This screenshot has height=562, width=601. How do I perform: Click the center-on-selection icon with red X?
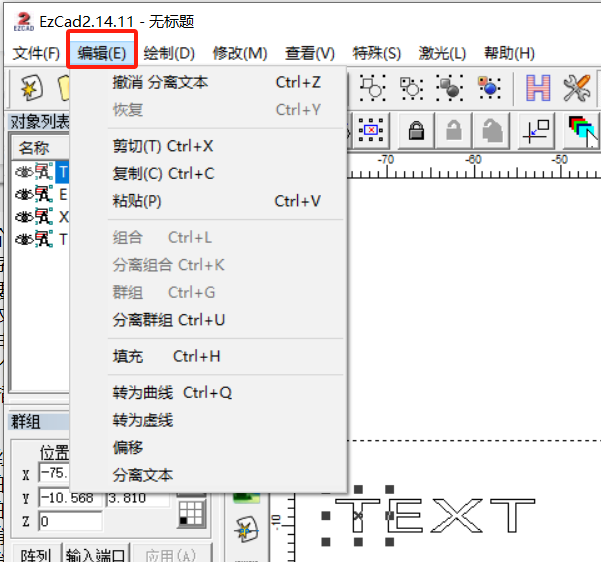(x=371, y=131)
